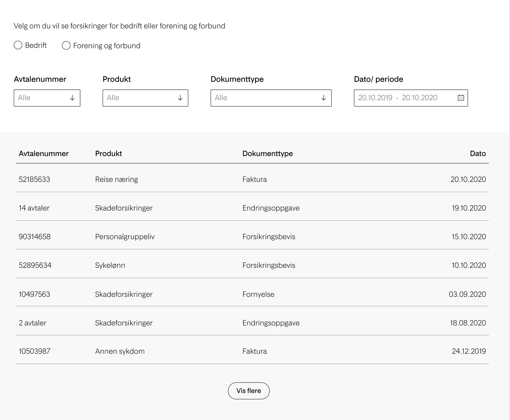Click the Vis flere button
Screen dimensions: 510x420
[x=249, y=391]
